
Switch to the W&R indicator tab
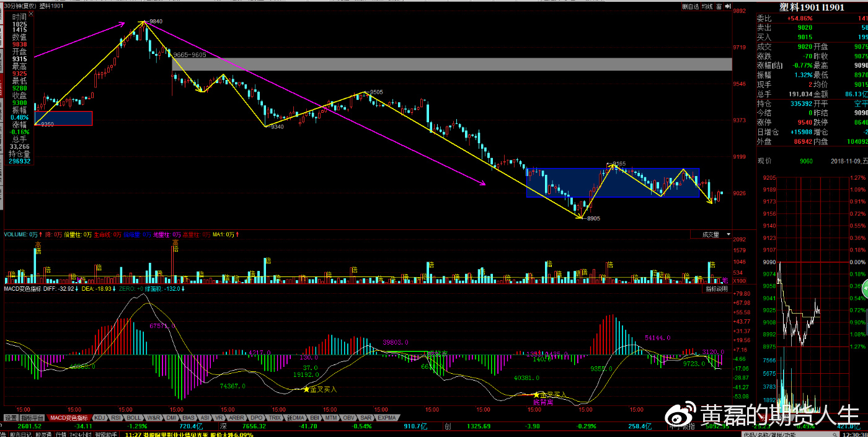click(154, 418)
